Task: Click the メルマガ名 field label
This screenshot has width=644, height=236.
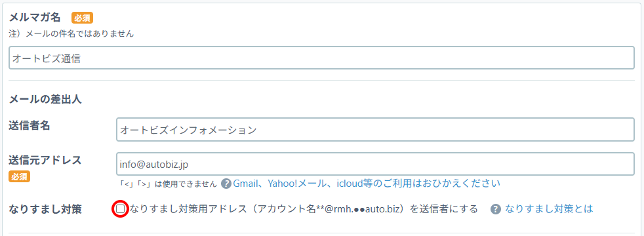Action: coord(35,18)
